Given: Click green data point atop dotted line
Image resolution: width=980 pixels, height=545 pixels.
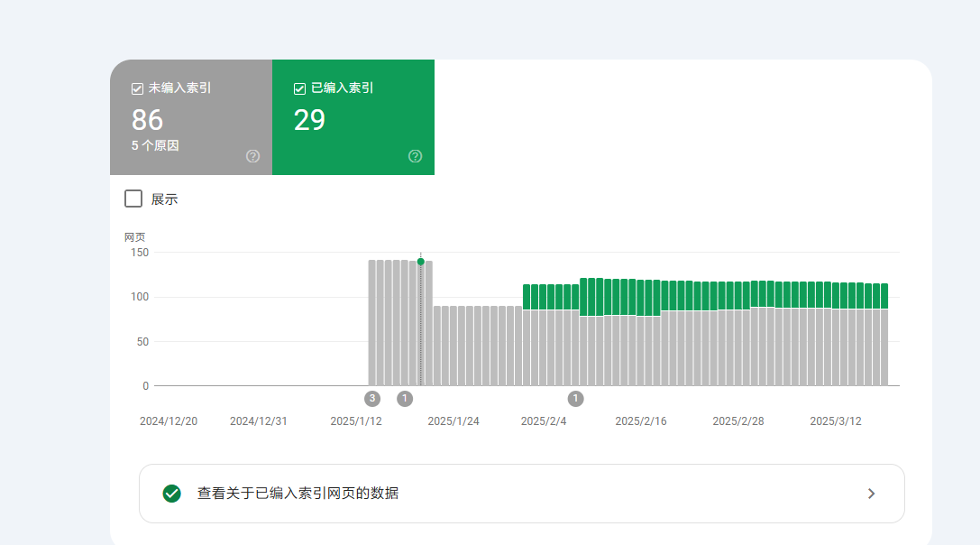Looking at the screenshot, I should click(421, 262).
